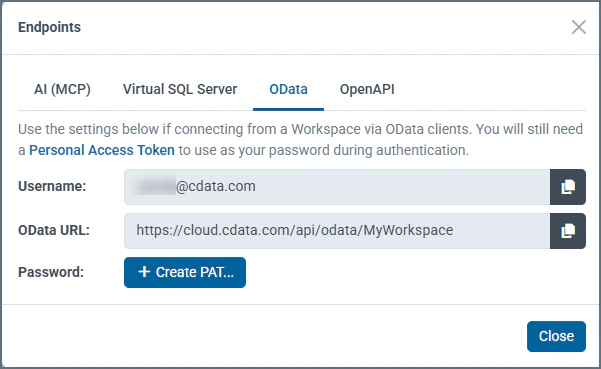Go to the OpenAPI tab
601x369 pixels.
click(367, 89)
